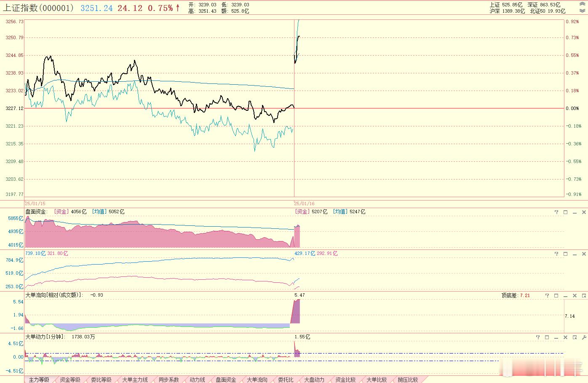Click the double up-chevron at top right
The image size is (588, 383).
coord(583,5)
